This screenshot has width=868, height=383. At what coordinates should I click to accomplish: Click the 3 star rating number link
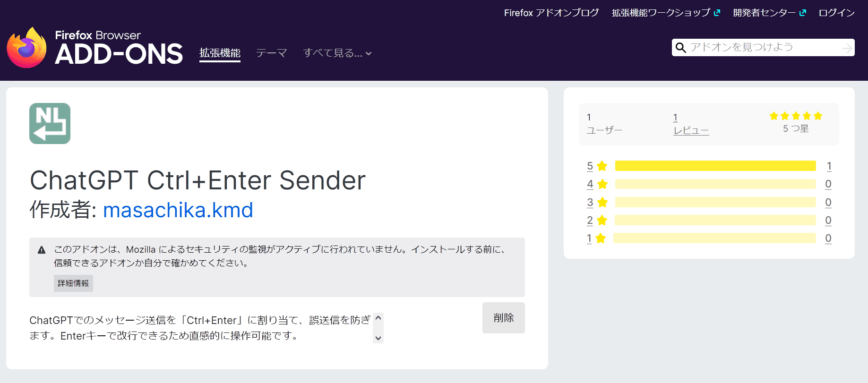590,203
